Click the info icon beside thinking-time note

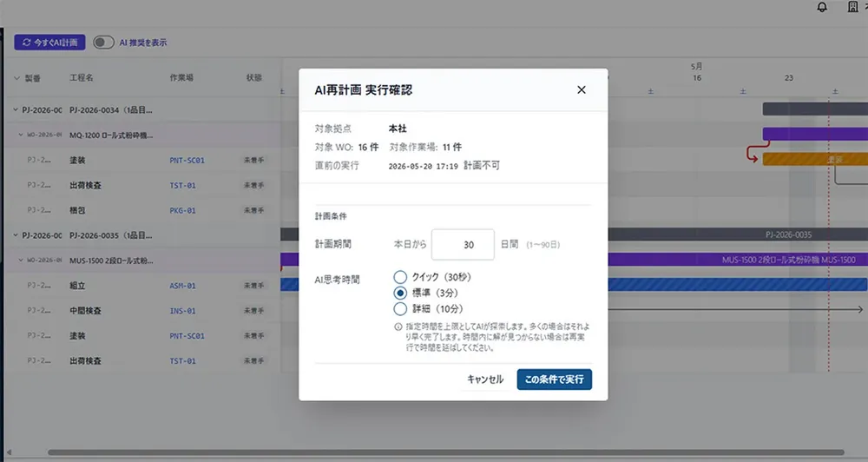point(398,327)
